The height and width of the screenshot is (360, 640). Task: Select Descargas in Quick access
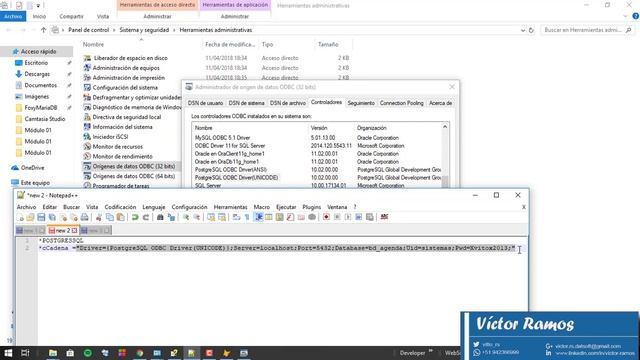37,74
